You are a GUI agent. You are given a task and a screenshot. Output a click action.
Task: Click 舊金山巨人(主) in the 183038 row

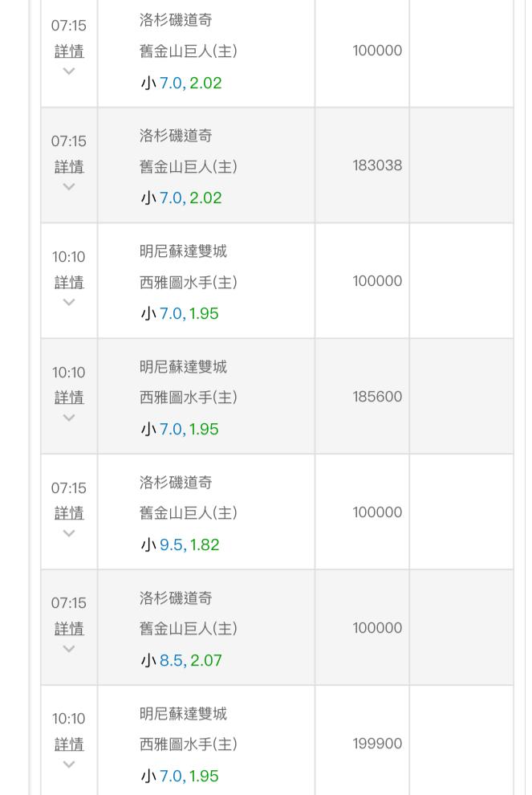point(189,166)
